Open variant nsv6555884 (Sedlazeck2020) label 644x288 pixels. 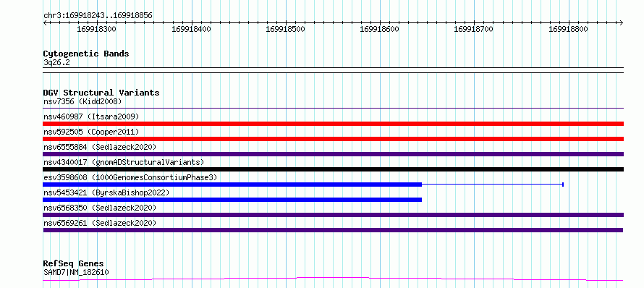(100, 147)
